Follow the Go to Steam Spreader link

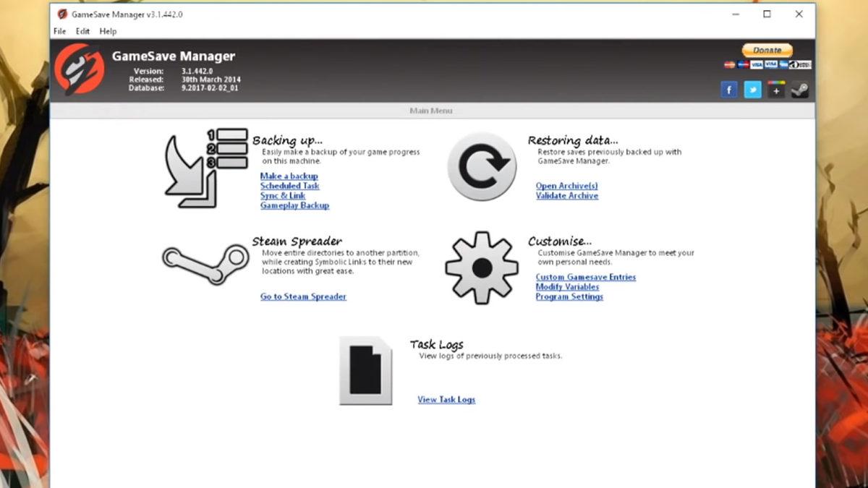(303, 296)
